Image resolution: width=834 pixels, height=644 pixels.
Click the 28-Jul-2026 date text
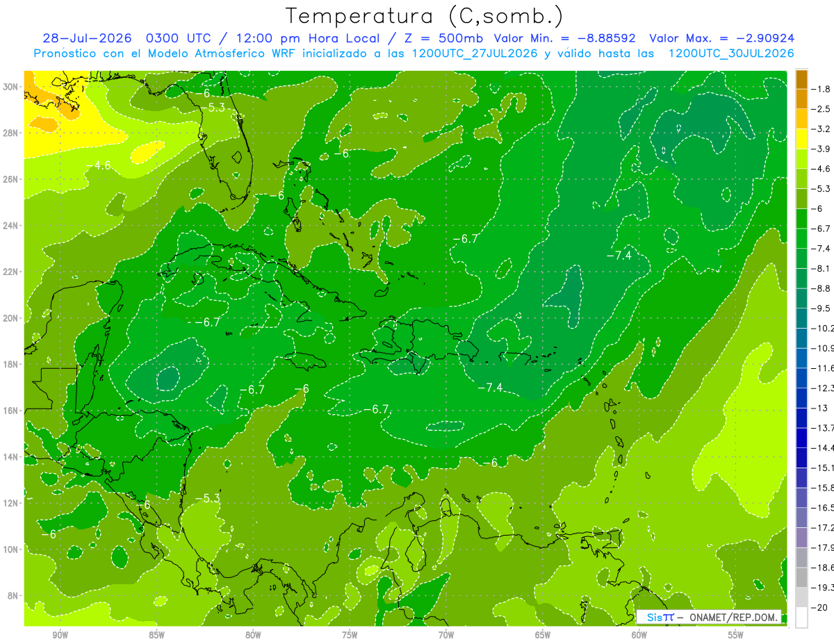tap(89, 38)
